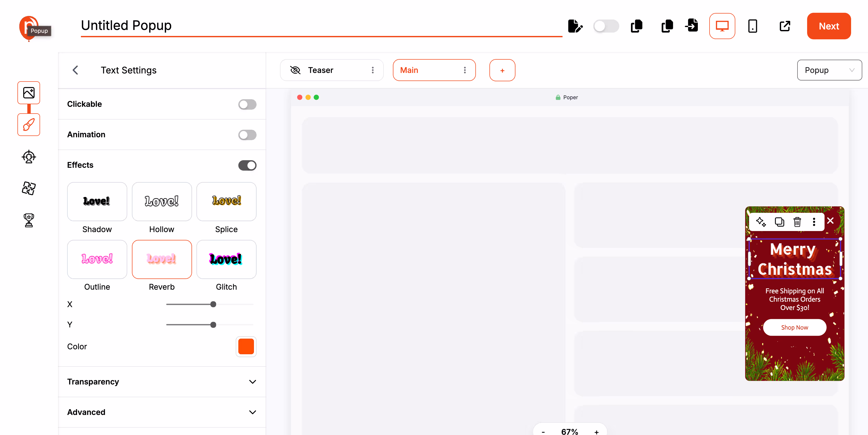
Task: Open the image elements sidebar icon
Action: [29, 93]
